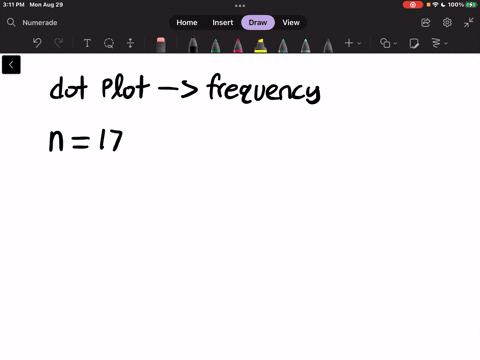Tap the handwritten 'dot plot' text

point(99,87)
